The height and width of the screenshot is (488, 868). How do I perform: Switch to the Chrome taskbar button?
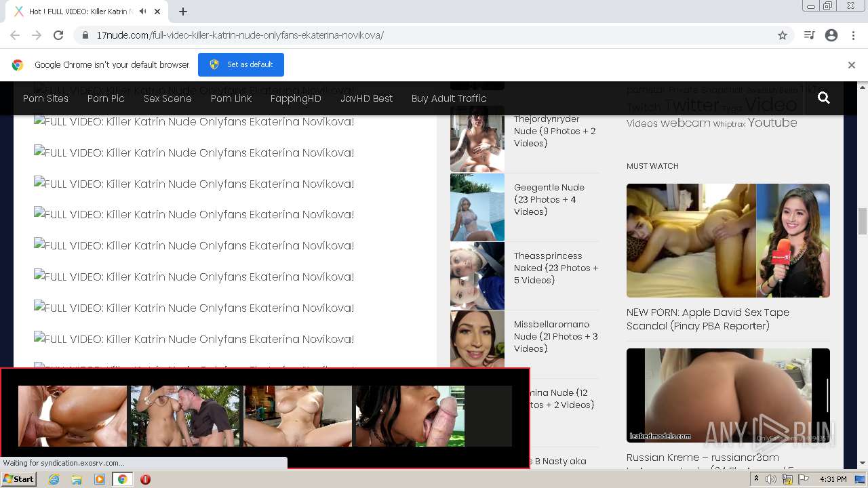pos(123,479)
